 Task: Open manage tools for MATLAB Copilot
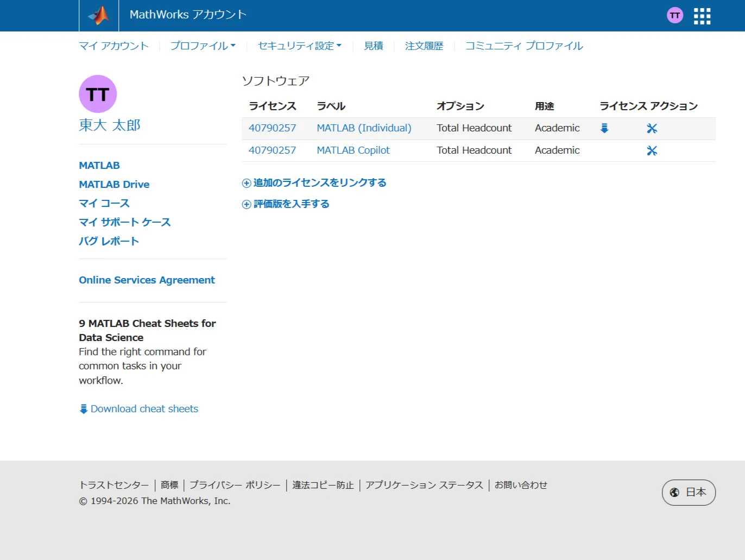click(x=652, y=150)
